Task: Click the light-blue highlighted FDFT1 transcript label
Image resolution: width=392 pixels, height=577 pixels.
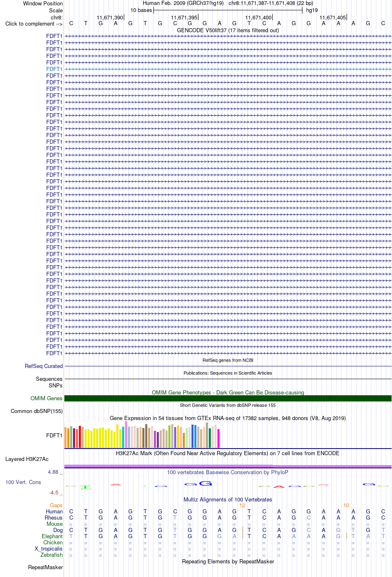Action: click(54, 69)
